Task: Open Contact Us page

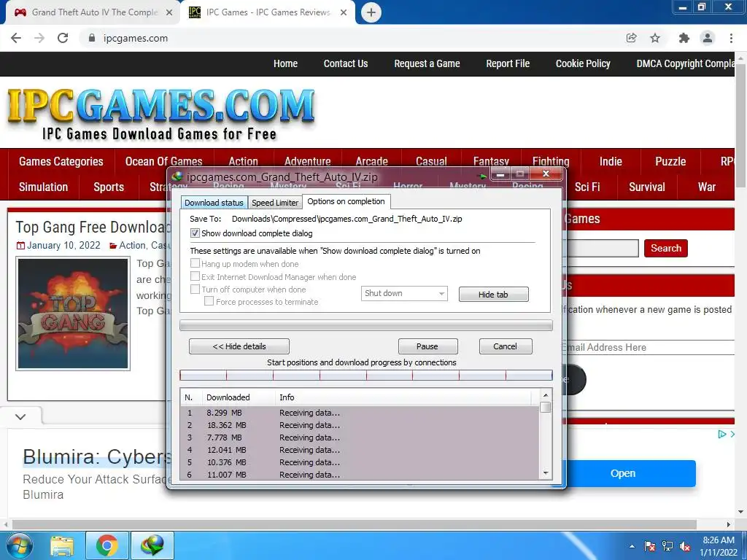Action: [346, 64]
